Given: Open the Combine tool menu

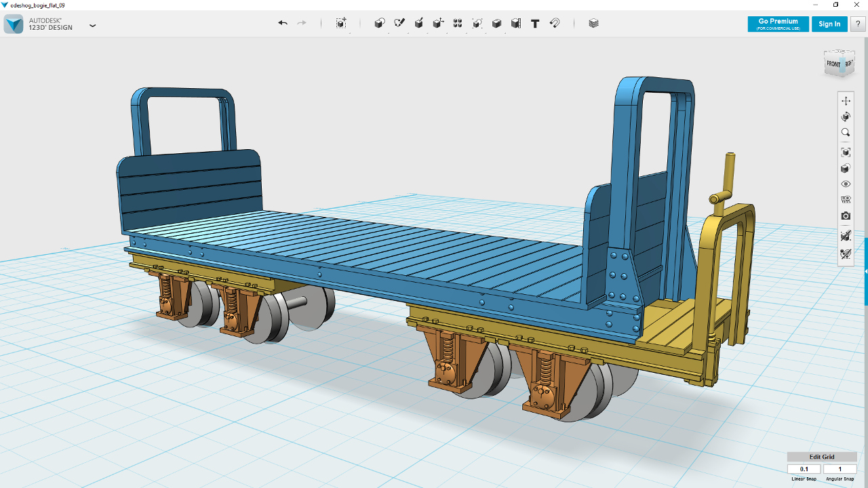Looking at the screenshot, I should 496,23.
